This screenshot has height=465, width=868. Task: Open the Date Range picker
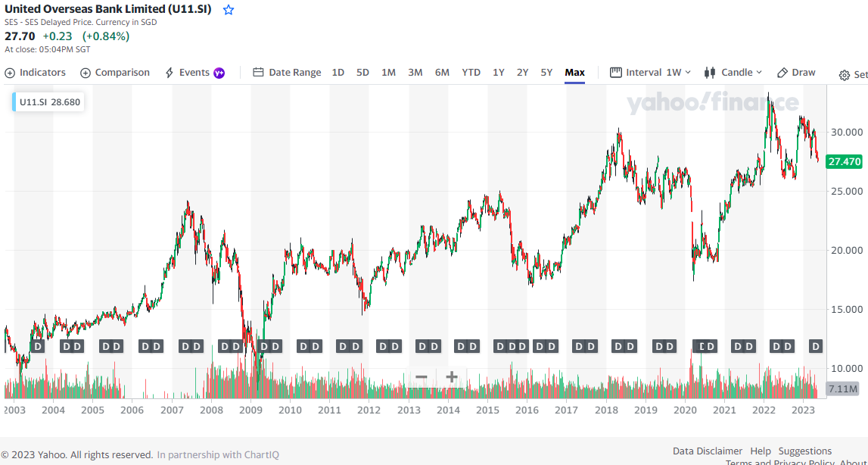click(287, 73)
